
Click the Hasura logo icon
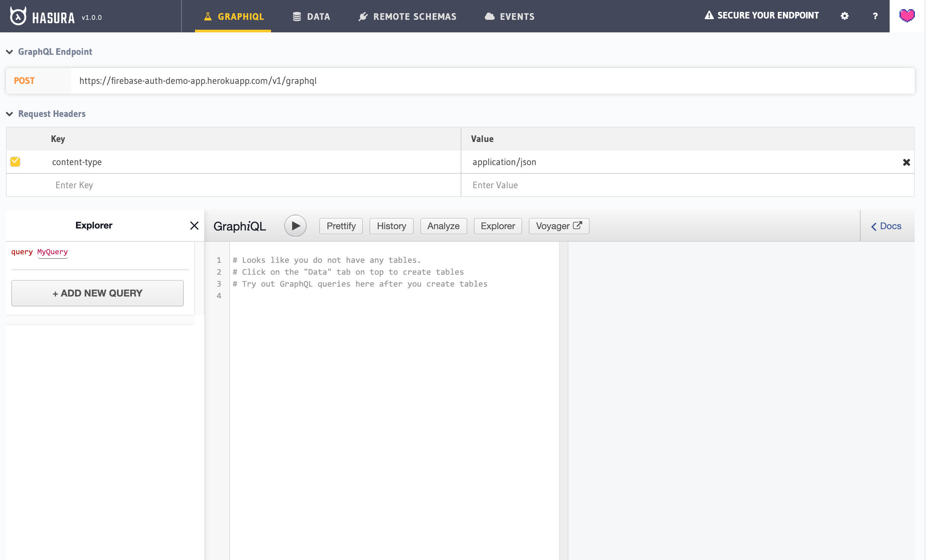(x=18, y=16)
